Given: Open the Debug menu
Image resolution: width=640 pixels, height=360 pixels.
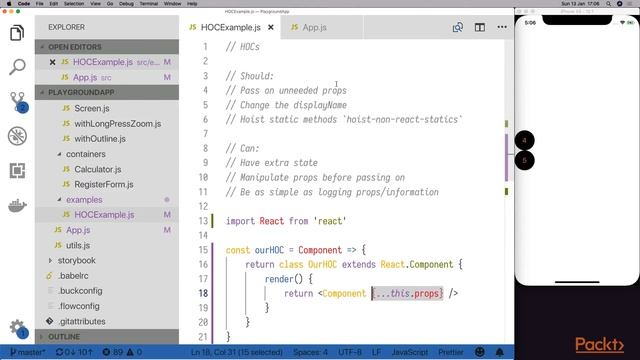Looking at the screenshot, I should tap(126, 4).
